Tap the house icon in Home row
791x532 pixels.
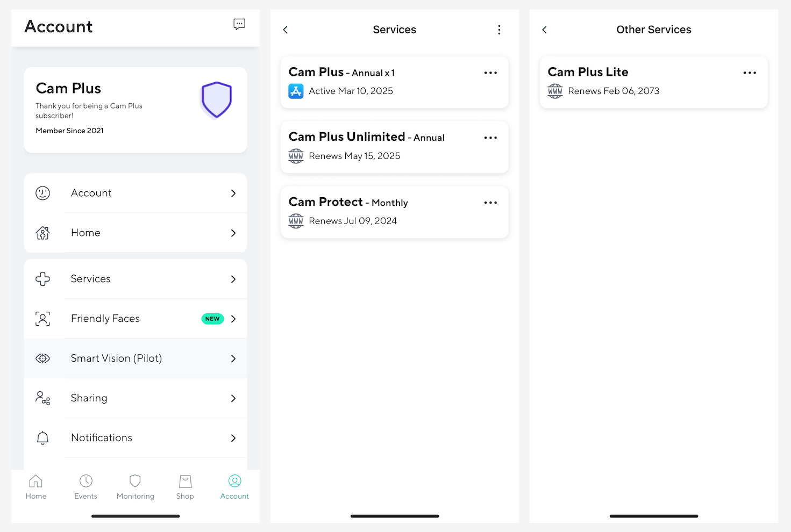[43, 233]
